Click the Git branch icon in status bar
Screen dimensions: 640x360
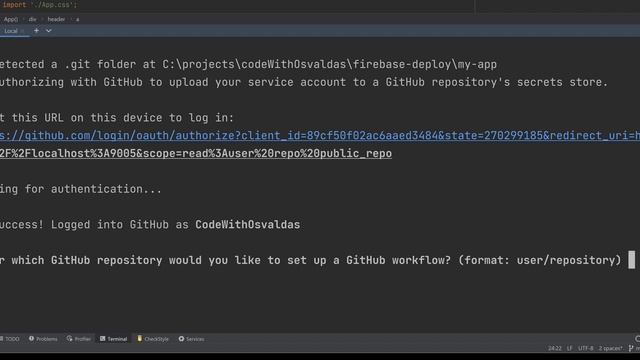click(631, 348)
